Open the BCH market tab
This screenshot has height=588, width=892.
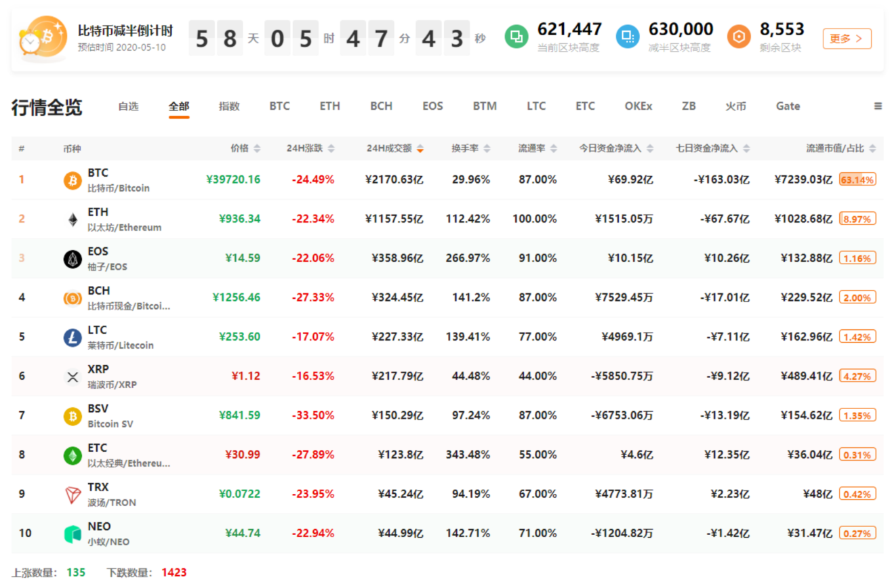coord(381,106)
